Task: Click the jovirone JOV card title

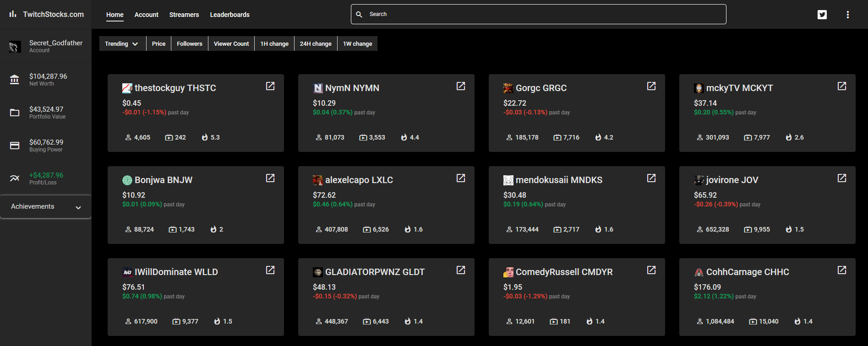Action: pyautogui.click(x=732, y=180)
